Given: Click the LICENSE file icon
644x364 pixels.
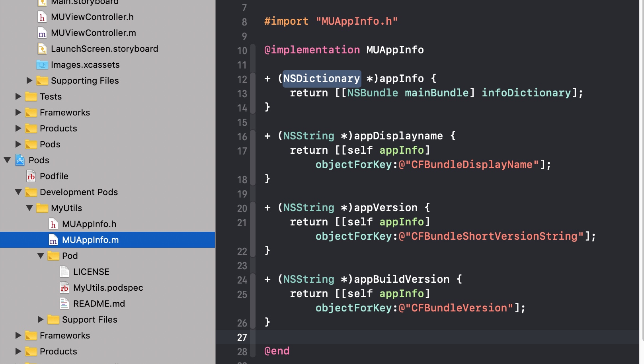Looking at the screenshot, I should point(64,272).
